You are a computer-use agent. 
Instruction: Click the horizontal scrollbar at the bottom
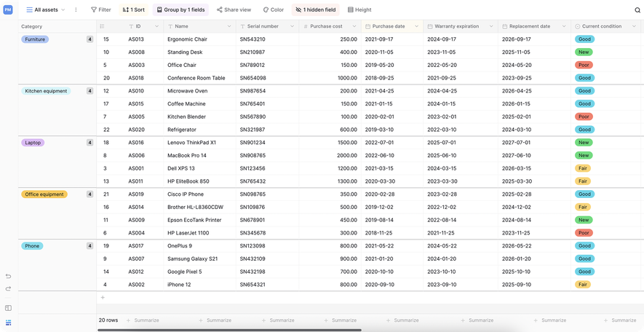point(230,330)
